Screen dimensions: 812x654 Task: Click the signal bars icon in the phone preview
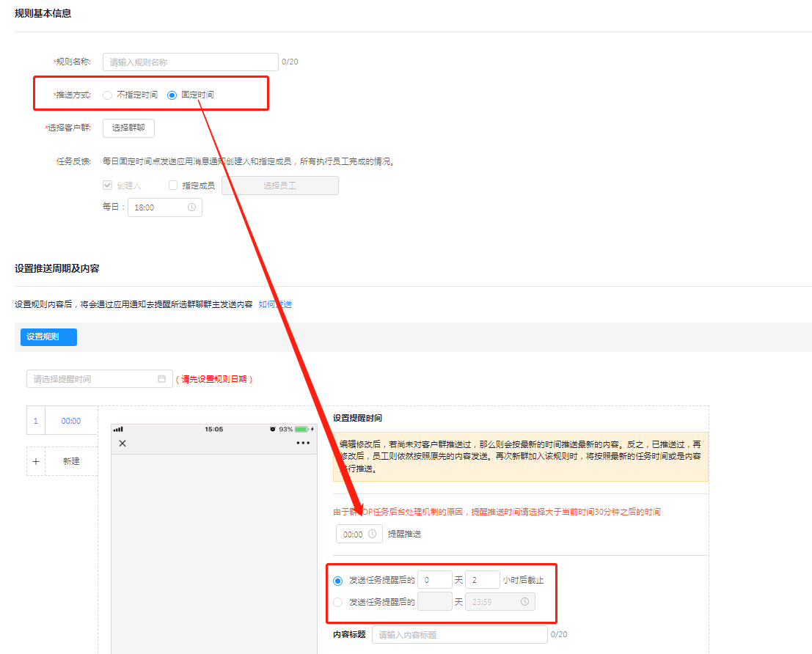118,429
